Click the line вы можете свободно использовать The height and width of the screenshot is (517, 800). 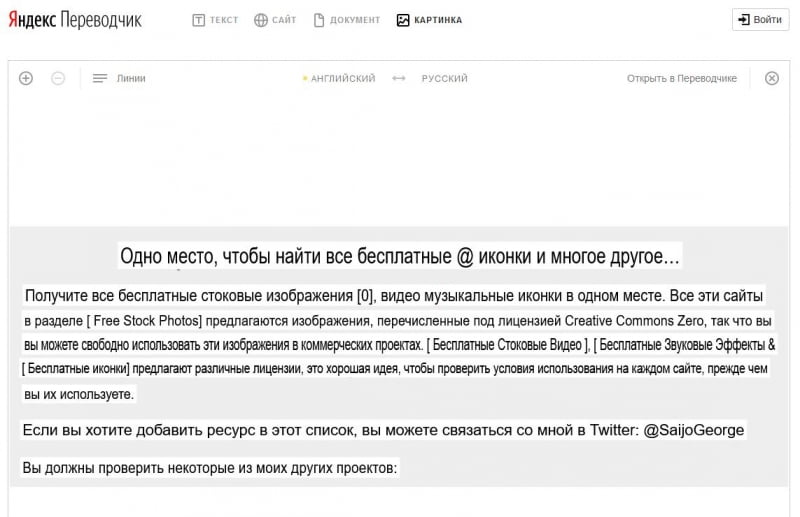[399, 344]
